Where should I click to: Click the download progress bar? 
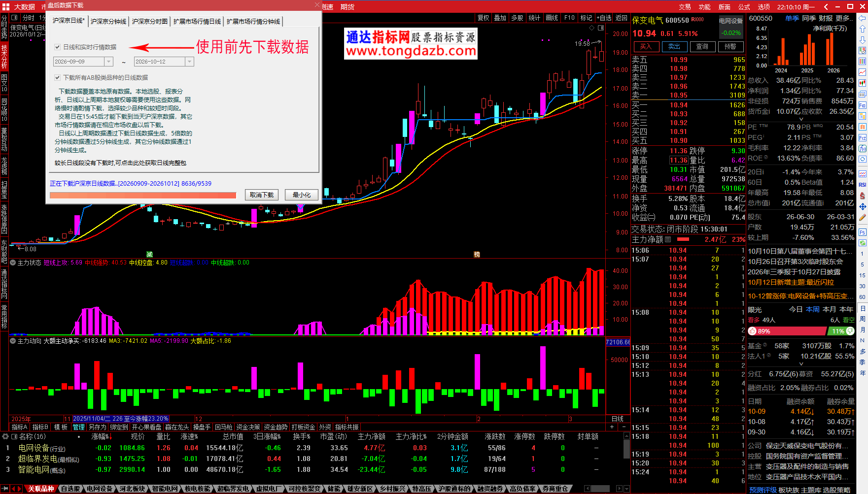143,196
